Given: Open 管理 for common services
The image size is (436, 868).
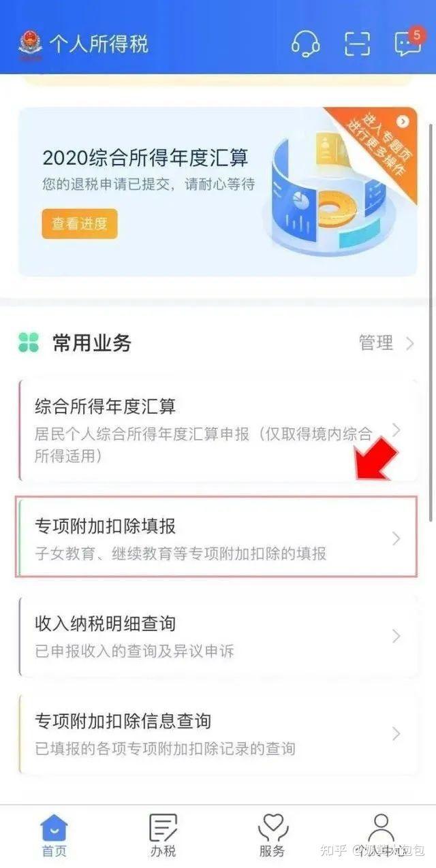Looking at the screenshot, I should [376, 343].
